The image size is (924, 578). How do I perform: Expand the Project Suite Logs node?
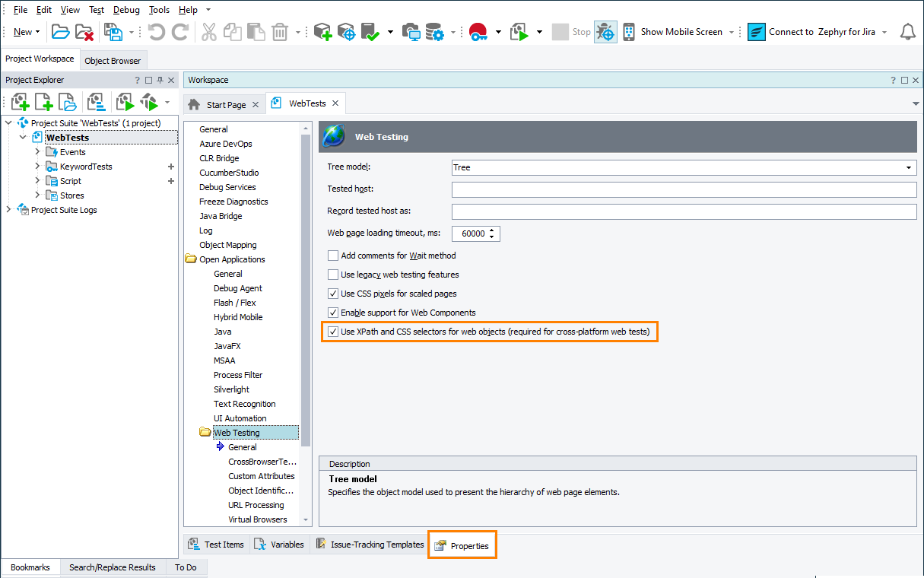point(8,210)
